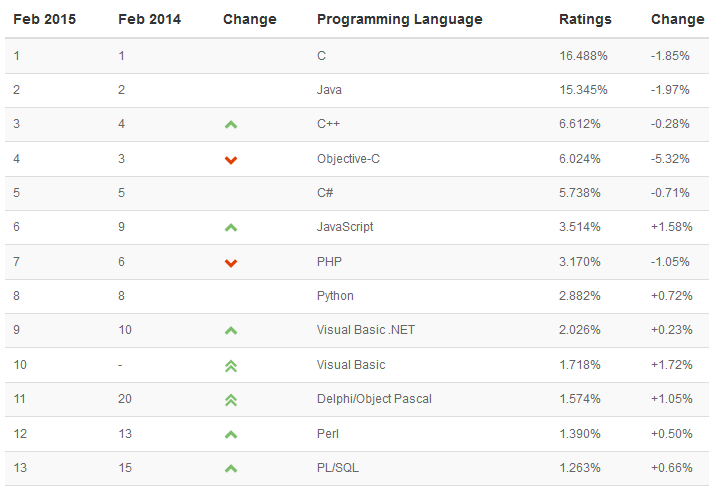709x488 pixels.
Task: Select the PL/SQL language name
Action: coord(338,468)
